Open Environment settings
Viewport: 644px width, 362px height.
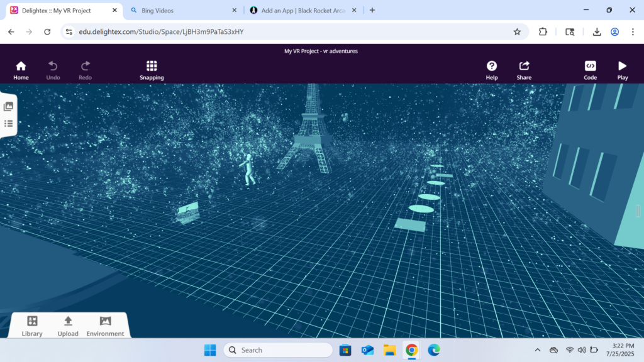pos(105,326)
